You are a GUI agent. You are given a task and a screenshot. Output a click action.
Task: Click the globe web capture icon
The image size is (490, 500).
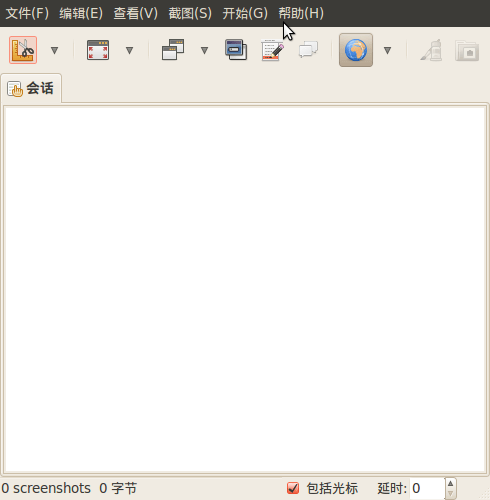tap(356, 50)
